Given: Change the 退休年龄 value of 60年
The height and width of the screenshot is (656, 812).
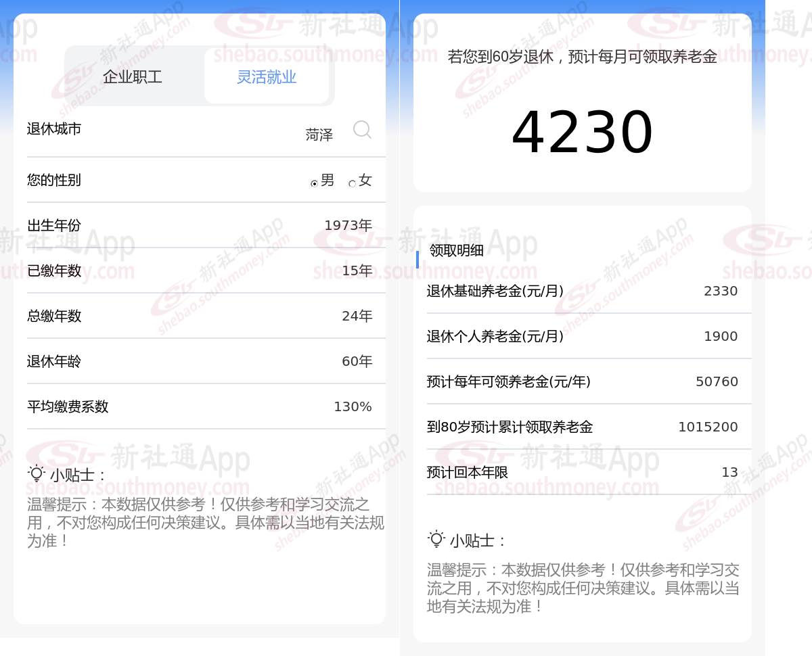Looking at the screenshot, I should [357, 361].
